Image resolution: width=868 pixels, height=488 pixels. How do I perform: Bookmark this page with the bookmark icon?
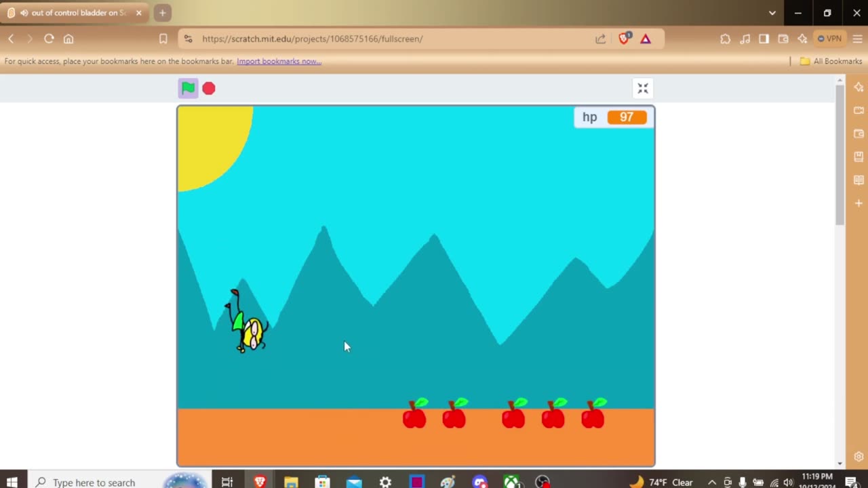point(163,39)
